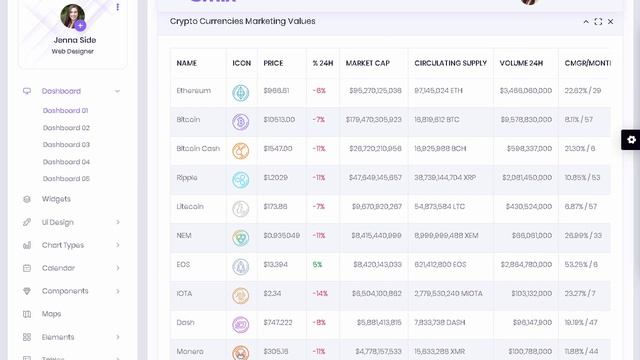Click the NEM price $0.935049
The width and height of the screenshot is (640, 360).
pyautogui.click(x=282, y=236)
